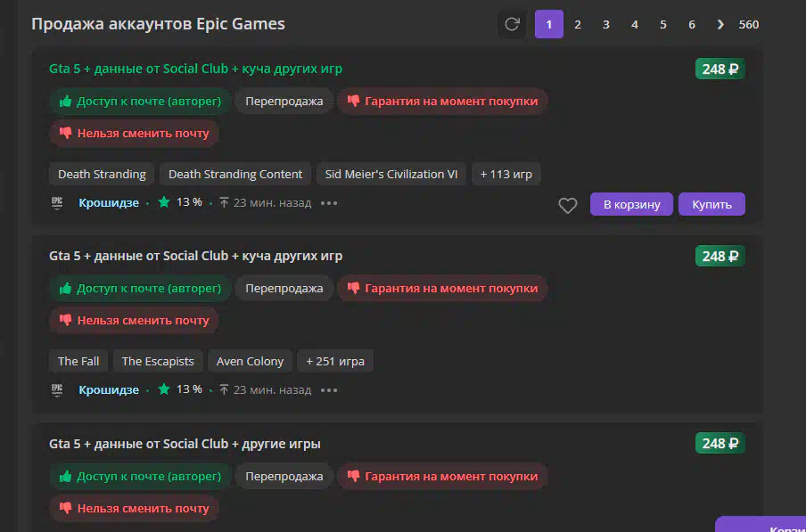Viewport: 806px width, 532px height.
Task: Open the more options dots in the 113-game listing
Action: [x=329, y=203]
